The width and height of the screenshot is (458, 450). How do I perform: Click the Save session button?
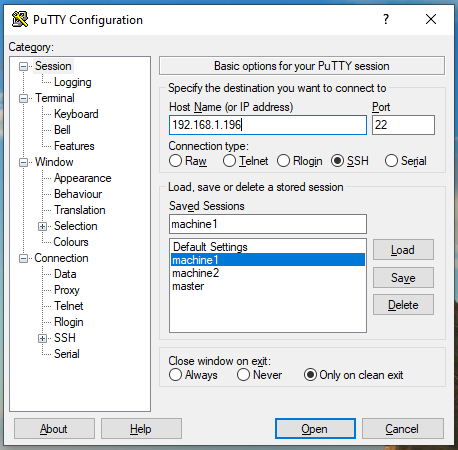[x=403, y=277]
